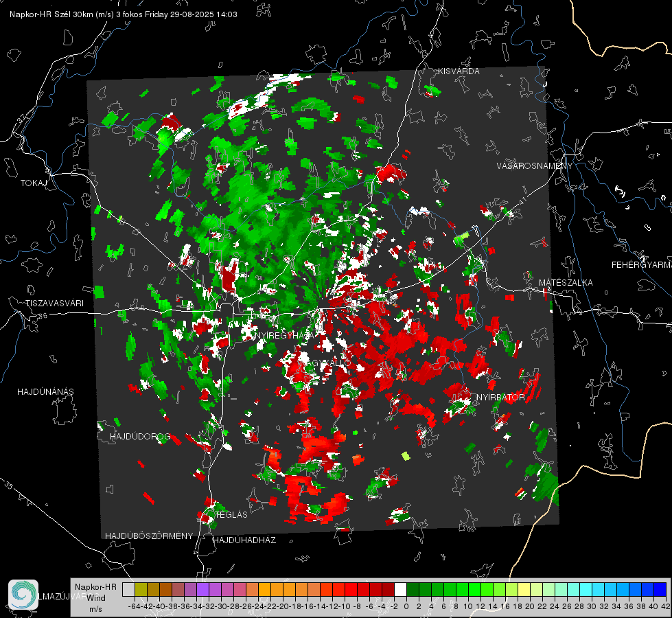Click the swirl logo icon at bottom-left
Viewport: 672px width, 618px height.
point(23,595)
